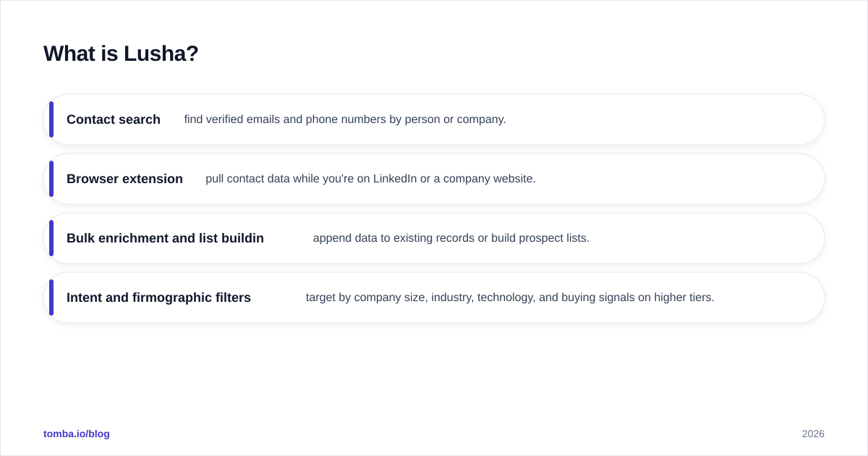Click the purple accent bar beside Bulk enrichment
The height and width of the screenshot is (456, 868).
coord(51,238)
